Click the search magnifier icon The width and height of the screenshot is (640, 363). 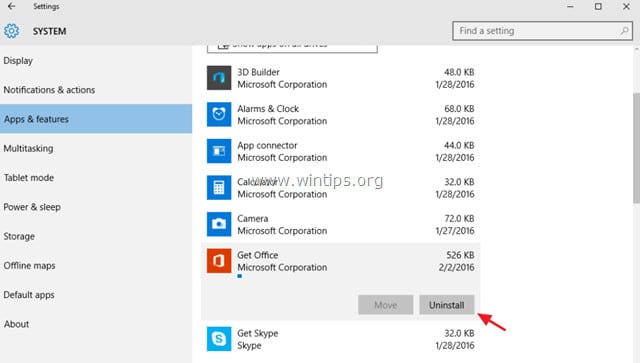point(624,31)
